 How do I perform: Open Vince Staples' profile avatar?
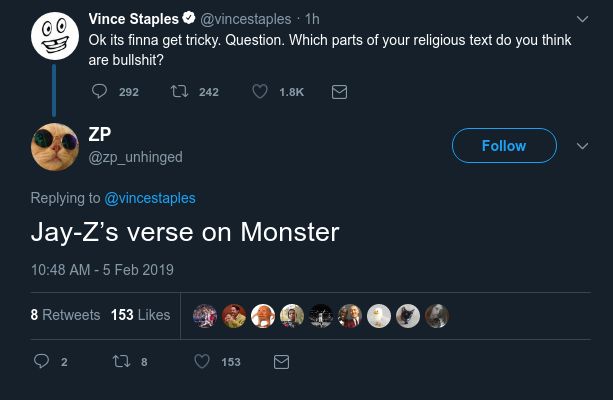click(x=54, y=35)
